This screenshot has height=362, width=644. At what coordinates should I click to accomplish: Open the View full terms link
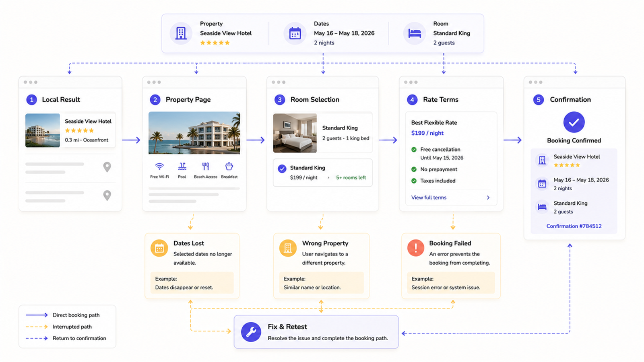click(429, 197)
